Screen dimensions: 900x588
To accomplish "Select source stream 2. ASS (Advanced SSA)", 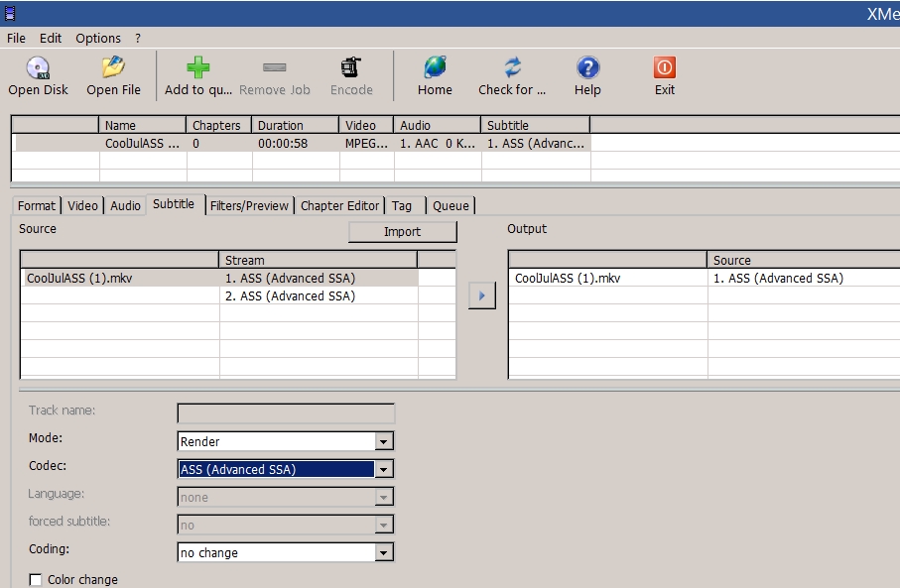I will coord(290,296).
